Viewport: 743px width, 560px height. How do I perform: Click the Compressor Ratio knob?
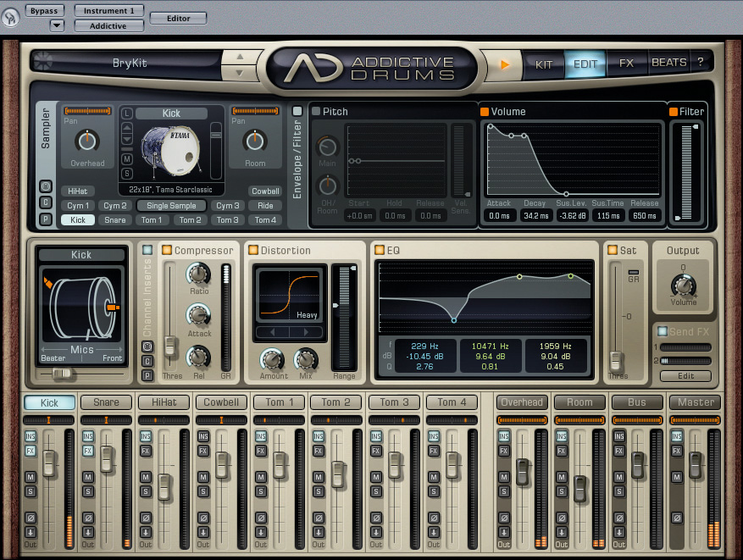198,274
